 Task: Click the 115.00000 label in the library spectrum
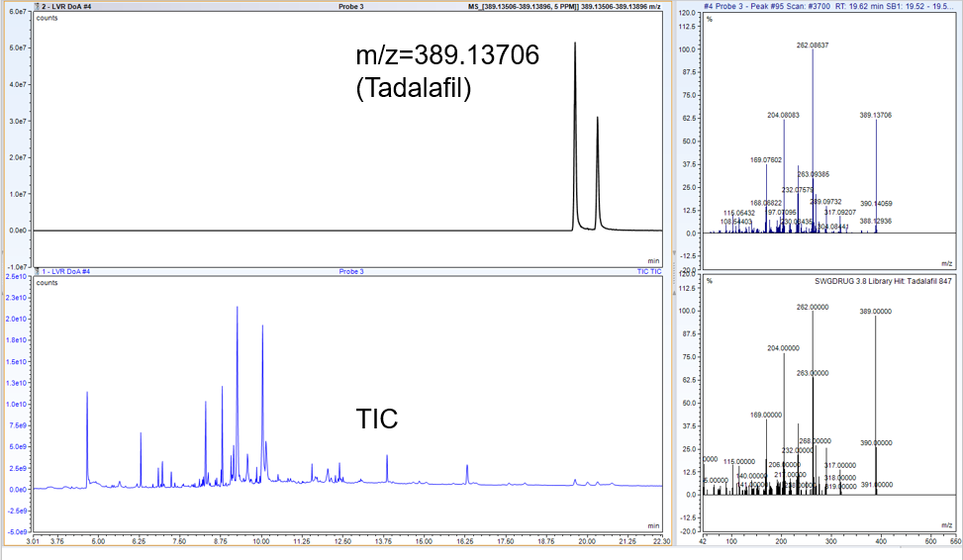pos(739,461)
